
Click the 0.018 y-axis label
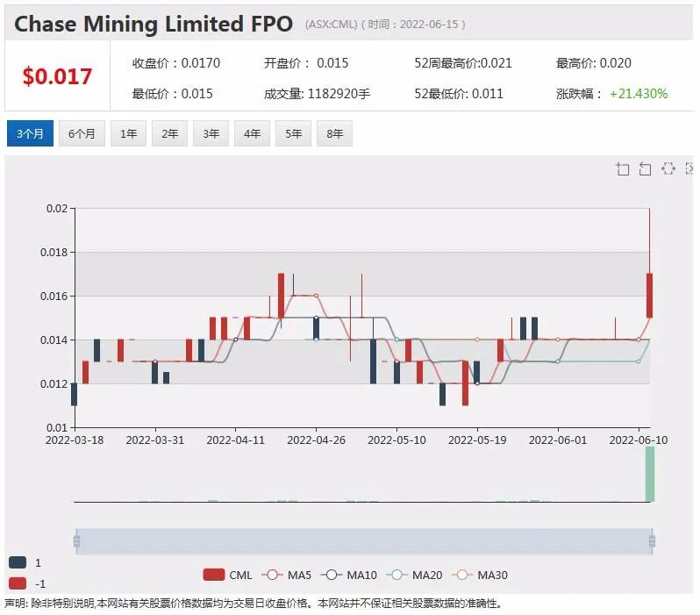click(54, 253)
